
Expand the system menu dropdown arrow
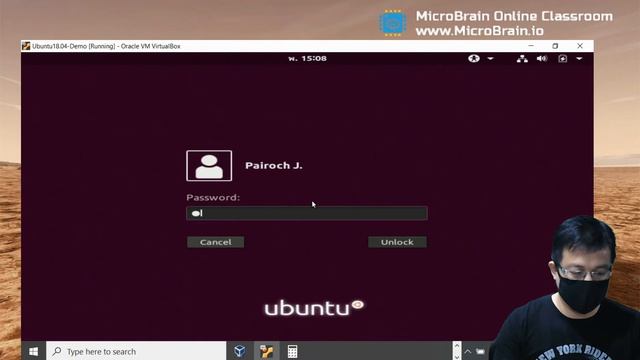[x=579, y=59]
